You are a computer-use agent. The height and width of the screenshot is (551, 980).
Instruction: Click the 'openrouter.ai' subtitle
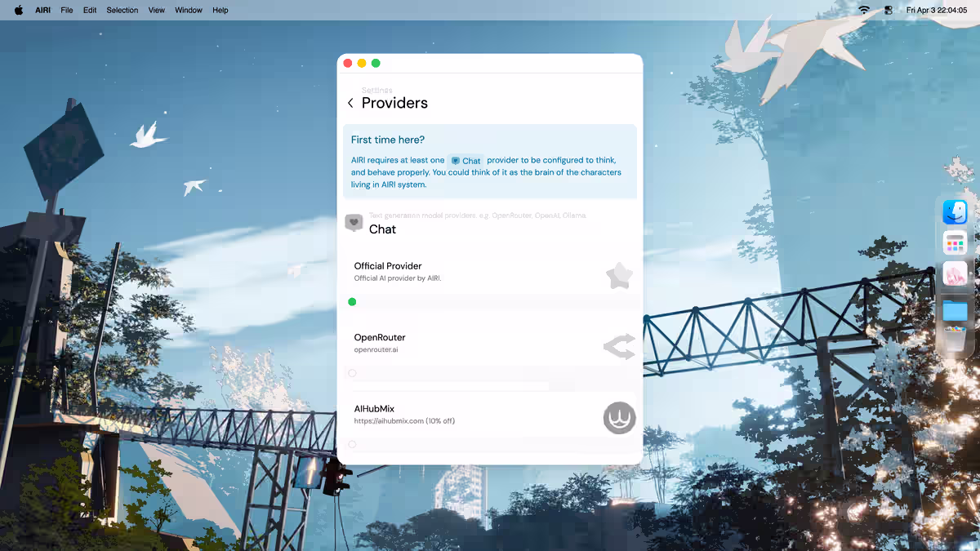pos(376,349)
